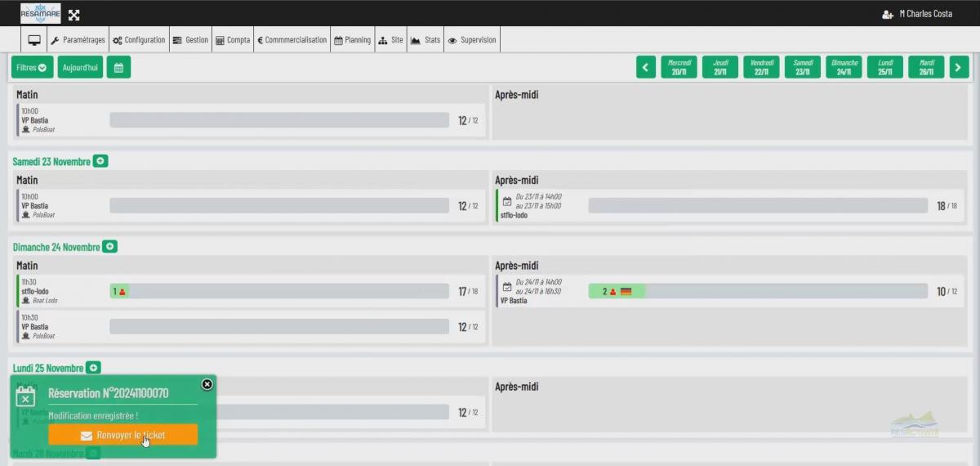This screenshot has width=980, height=466.
Task: Open the Stats menu
Action: click(x=425, y=40)
